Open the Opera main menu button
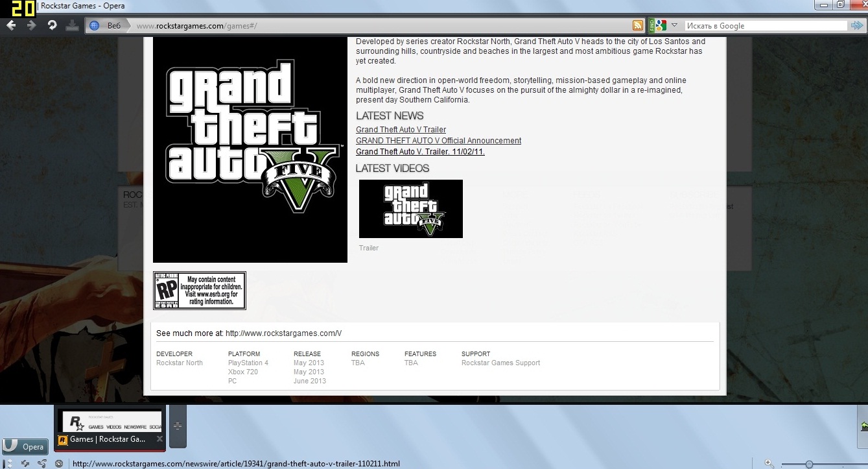The width and height of the screenshot is (868, 469). click(x=24, y=446)
